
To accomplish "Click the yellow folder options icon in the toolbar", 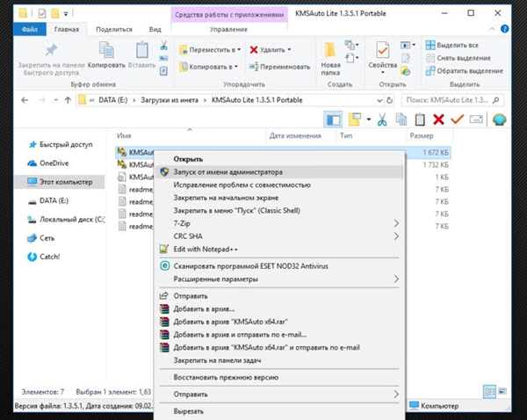I will pyautogui.click(x=354, y=119).
